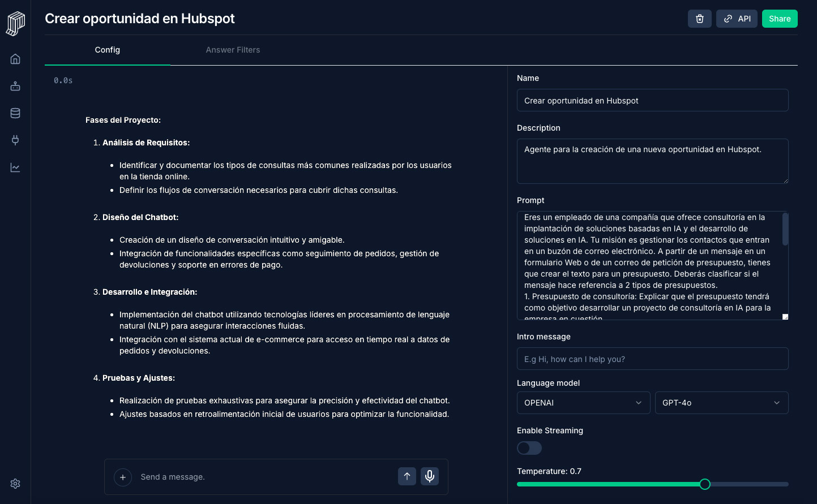817x504 pixels.
Task: Open the OPENAI provider dropdown
Action: pos(584,403)
